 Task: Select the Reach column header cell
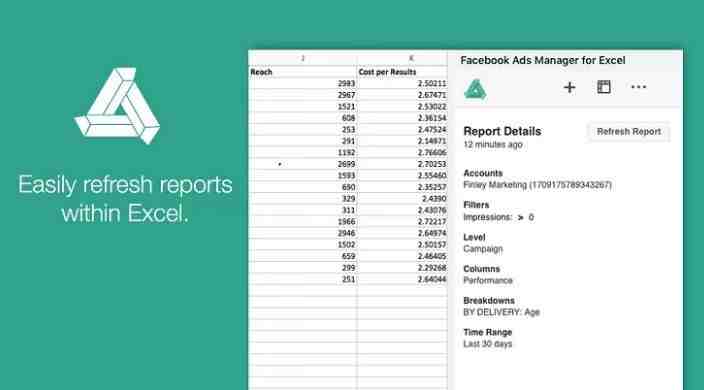pos(303,72)
